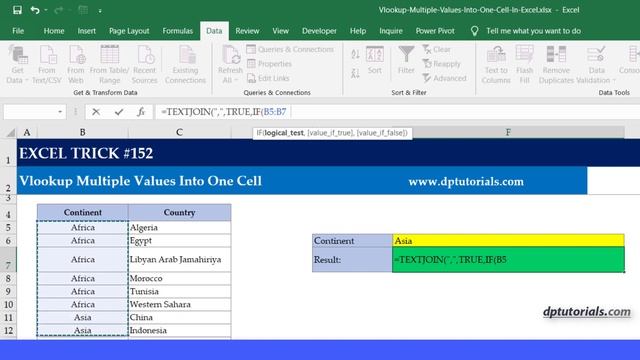Open the Developer ribbon tab
This screenshot has width=640, height=360.
tap(319, 31)
